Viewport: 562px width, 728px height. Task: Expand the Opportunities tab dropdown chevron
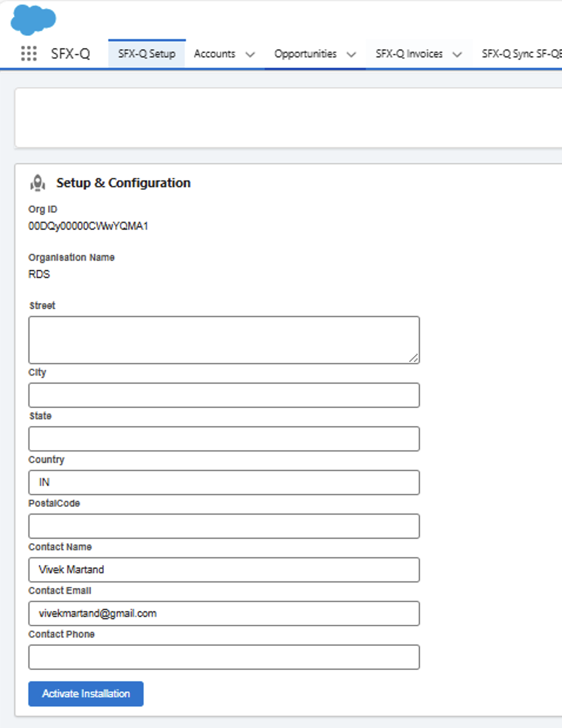(x=351, y=54)
